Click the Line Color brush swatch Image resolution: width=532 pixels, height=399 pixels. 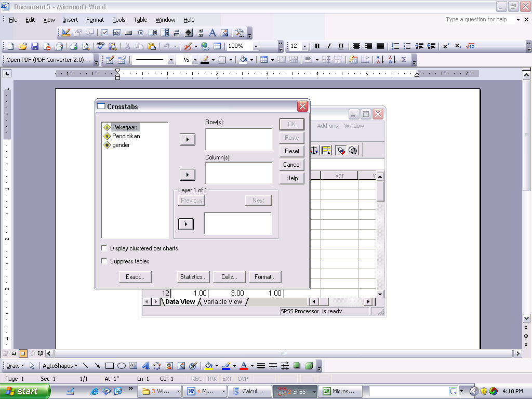pyautogui.click(x=226, y=366)
